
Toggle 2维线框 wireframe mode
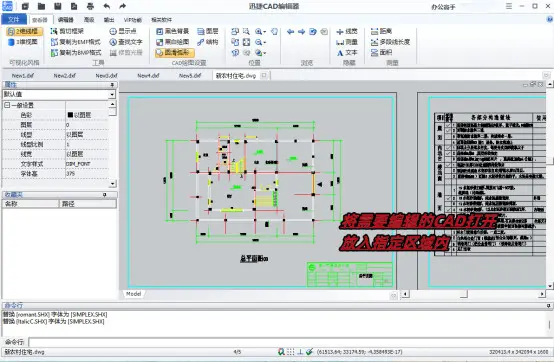coord(24,31)
